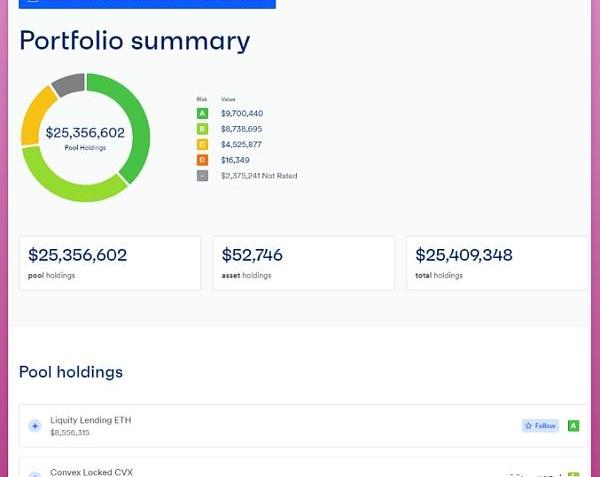The image size is (600, 477).
Task: Open the asset holdings $52,746 card
Action: point(304,263)
